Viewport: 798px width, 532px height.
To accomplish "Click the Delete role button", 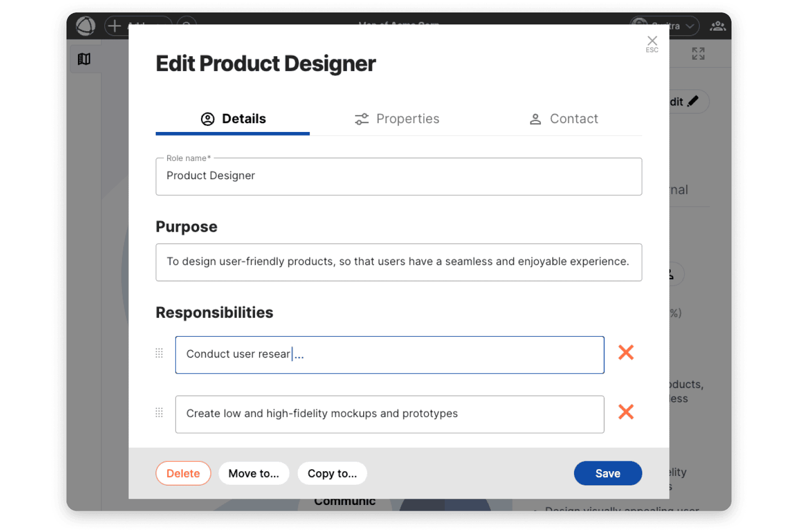I will click(183, 473).
